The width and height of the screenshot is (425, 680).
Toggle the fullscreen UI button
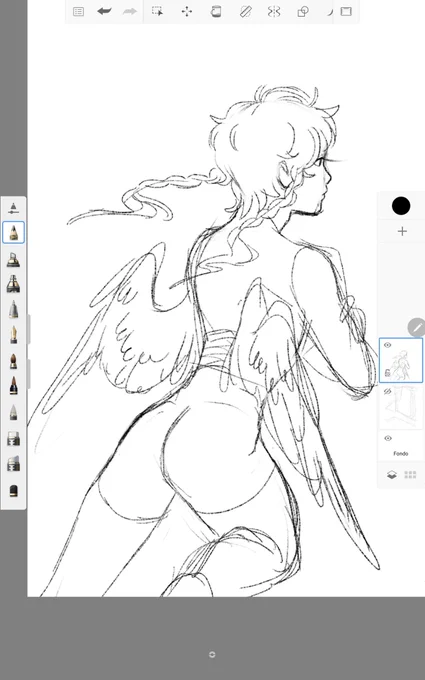pos(346,11)
